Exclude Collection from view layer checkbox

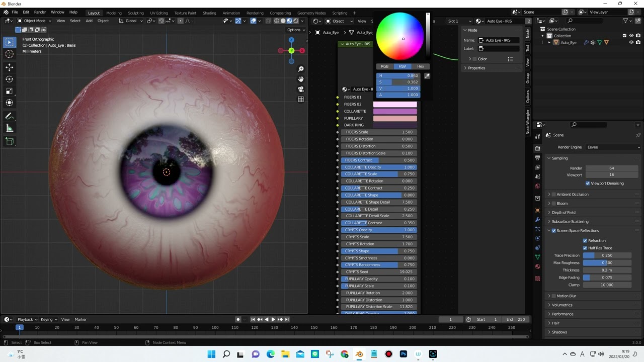coord(624,36)
